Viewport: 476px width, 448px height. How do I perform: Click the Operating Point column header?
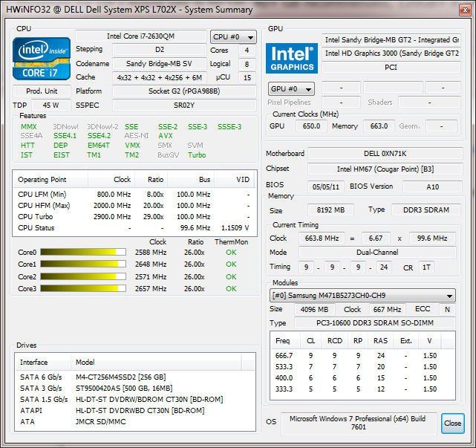tap(50, 180)
